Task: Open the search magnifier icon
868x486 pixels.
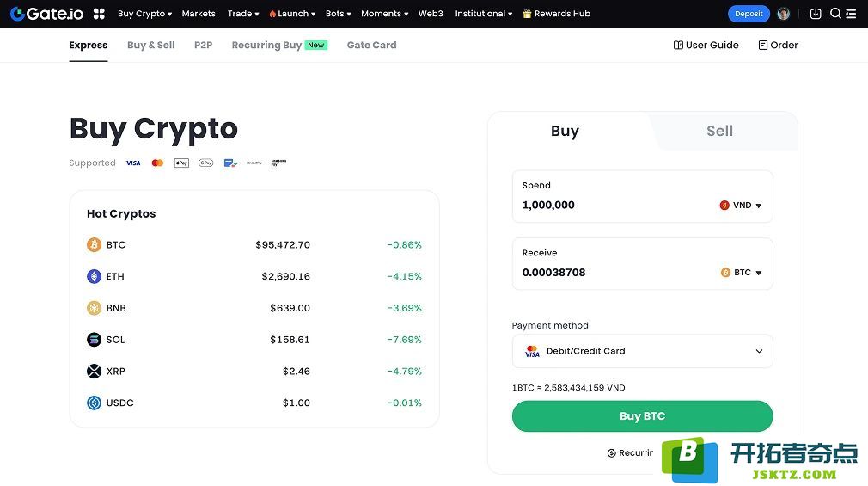Action: 835,13
